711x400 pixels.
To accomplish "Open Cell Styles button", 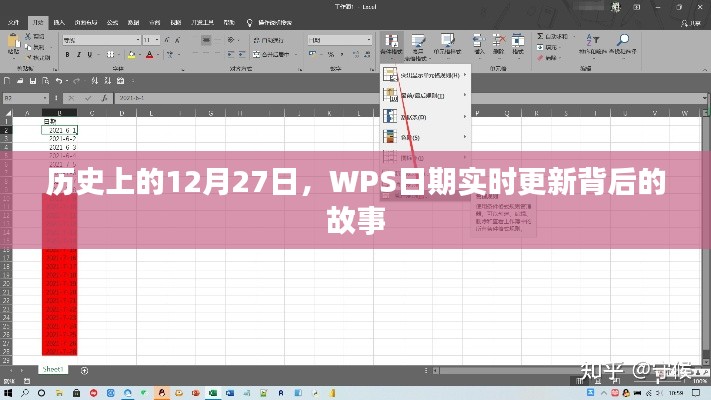I will click(x=447, y=45).
